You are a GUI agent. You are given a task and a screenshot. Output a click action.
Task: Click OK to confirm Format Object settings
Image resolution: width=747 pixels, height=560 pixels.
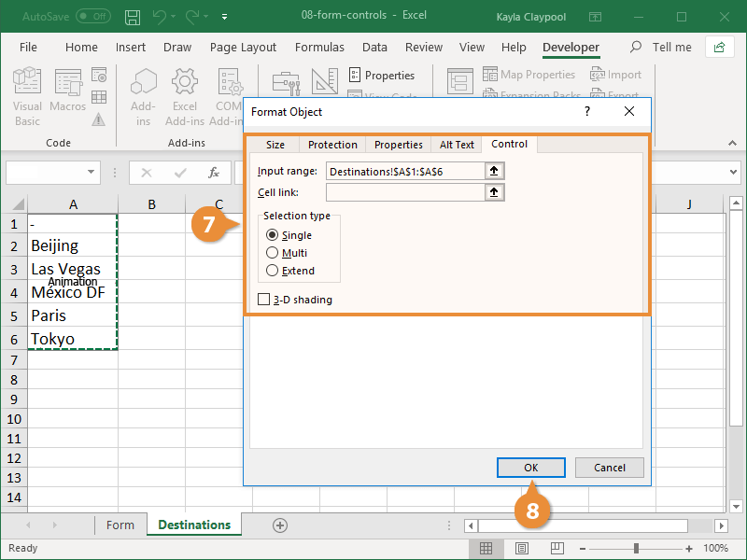(531, 467)
